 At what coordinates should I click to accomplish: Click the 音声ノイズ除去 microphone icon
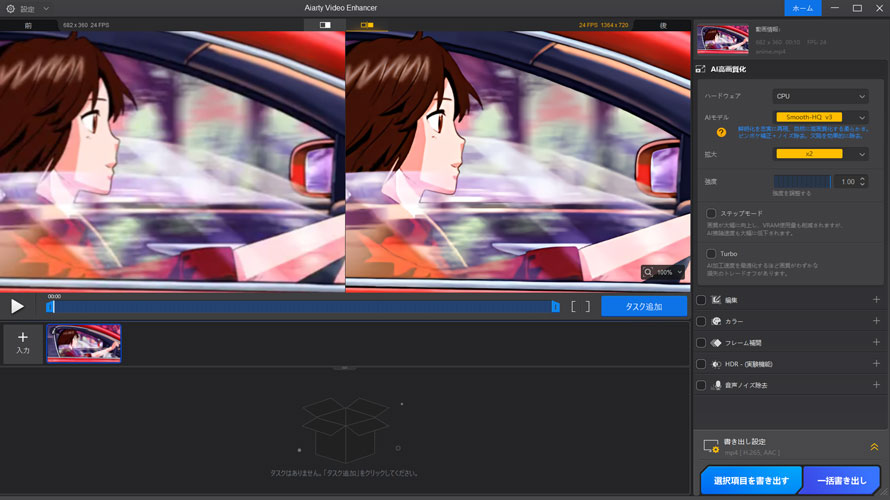pyautogui.click(x=716, y=385)
